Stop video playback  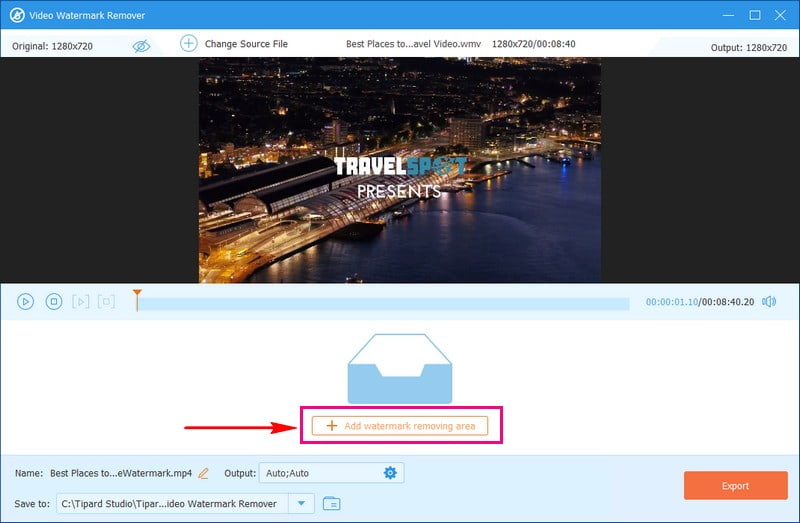pyautogui.click(x=54, y=301)
